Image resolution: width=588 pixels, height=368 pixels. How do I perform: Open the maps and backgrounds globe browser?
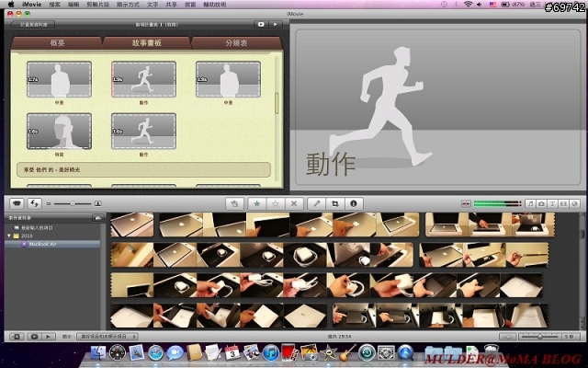[574, 203]
